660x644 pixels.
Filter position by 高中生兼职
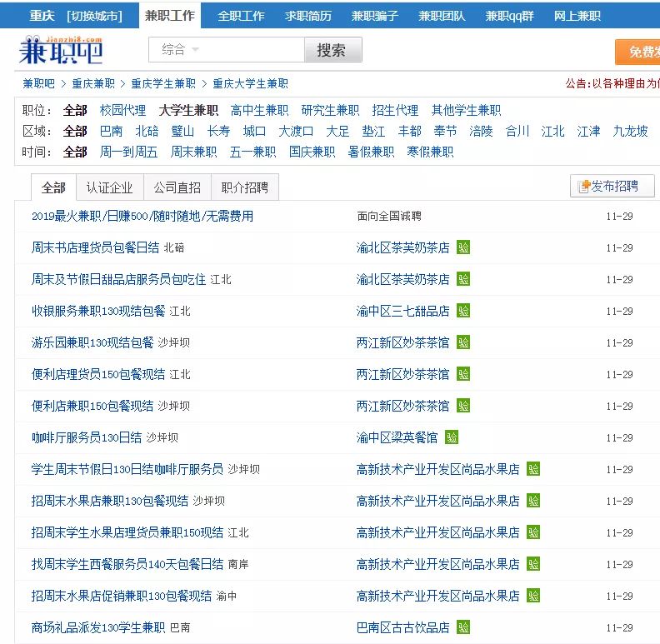(259, 110)
